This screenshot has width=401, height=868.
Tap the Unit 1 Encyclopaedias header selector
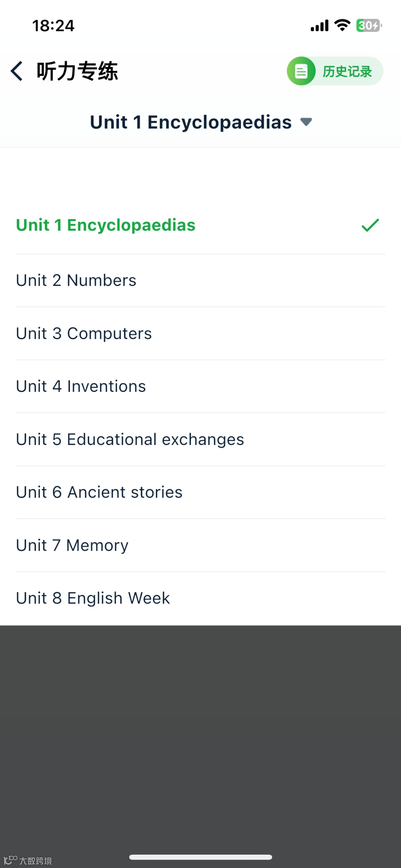(x=190, y=122)
